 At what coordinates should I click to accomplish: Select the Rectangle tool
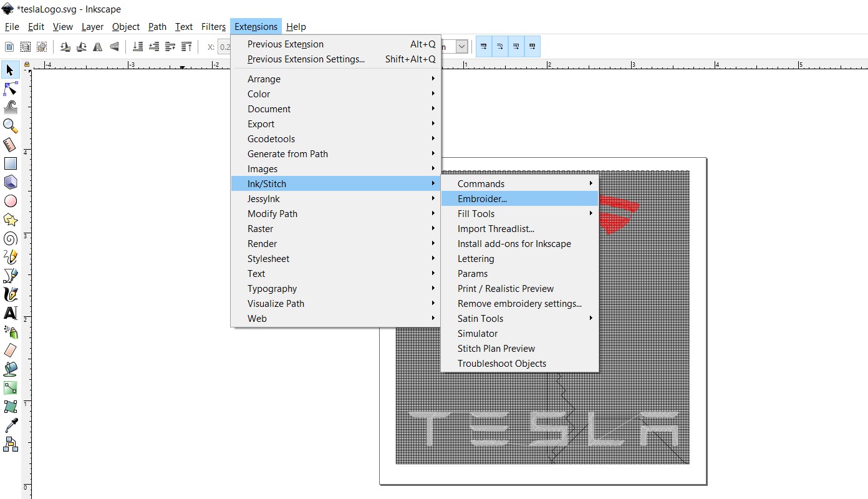pos(10,163)
